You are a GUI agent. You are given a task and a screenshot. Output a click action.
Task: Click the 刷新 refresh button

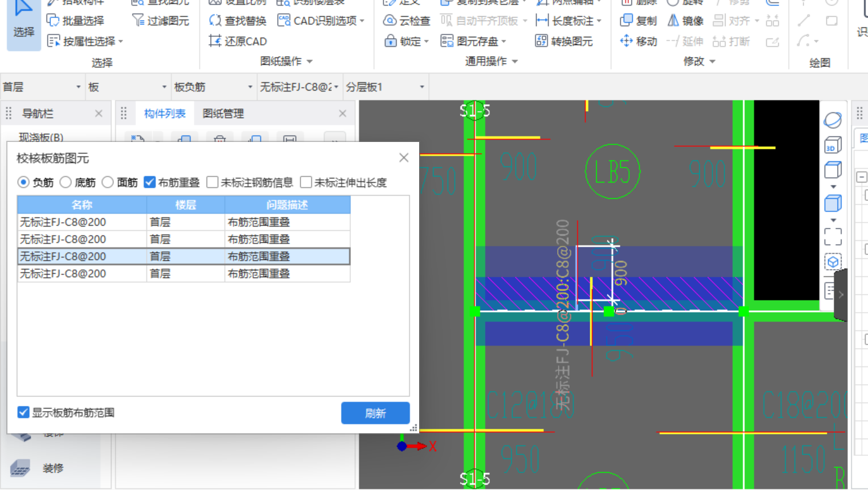[375, 413]
